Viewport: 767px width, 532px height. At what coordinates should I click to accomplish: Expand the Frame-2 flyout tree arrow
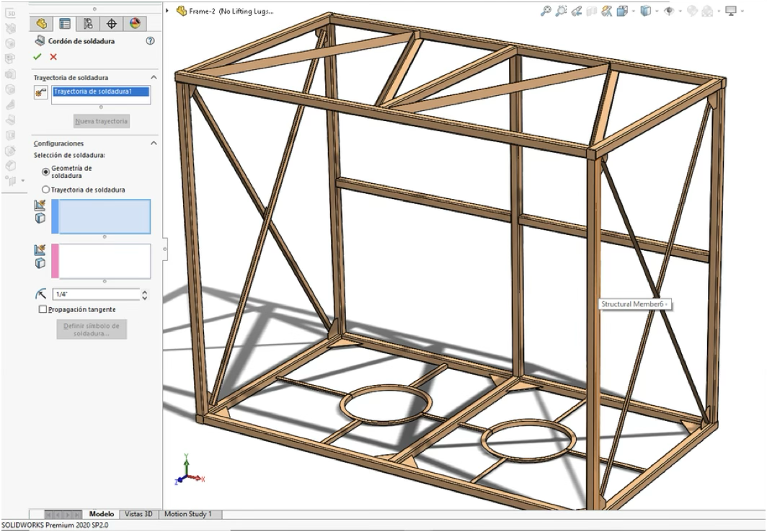(x=167, y=11)
